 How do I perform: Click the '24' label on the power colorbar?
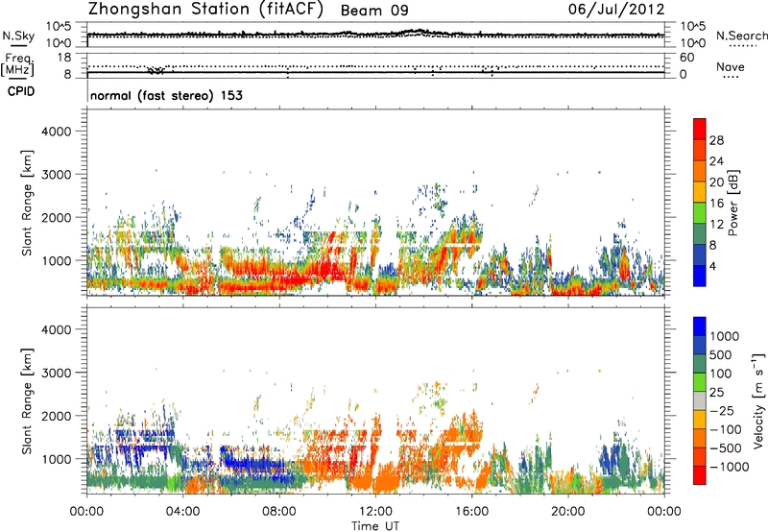[716, 161]
